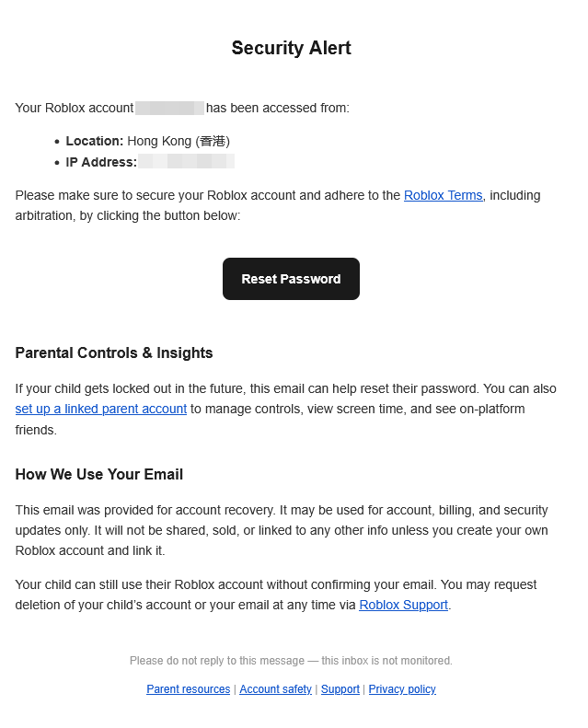588x728 pixels.
Task: Click the bold IP Address label
Action: click(101, 162)
